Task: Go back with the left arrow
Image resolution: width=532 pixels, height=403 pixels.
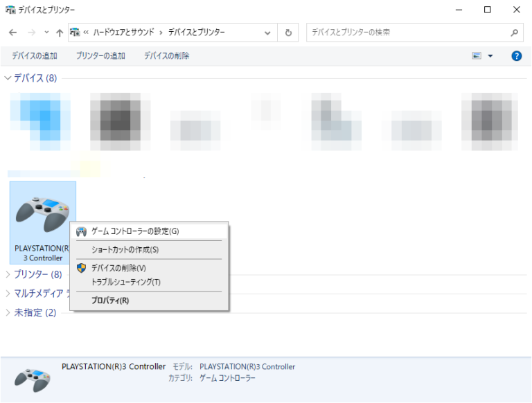Action: 13,33
